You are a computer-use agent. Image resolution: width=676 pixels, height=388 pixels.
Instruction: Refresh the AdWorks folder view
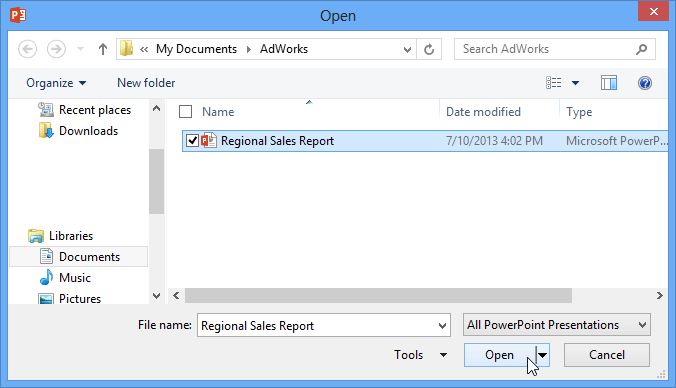[x=429, y=49]
